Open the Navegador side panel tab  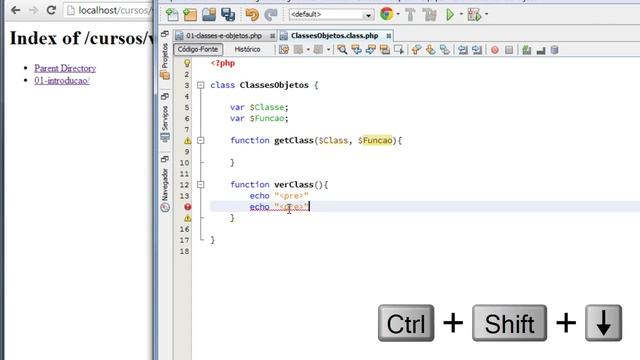[x=165, y=190]
